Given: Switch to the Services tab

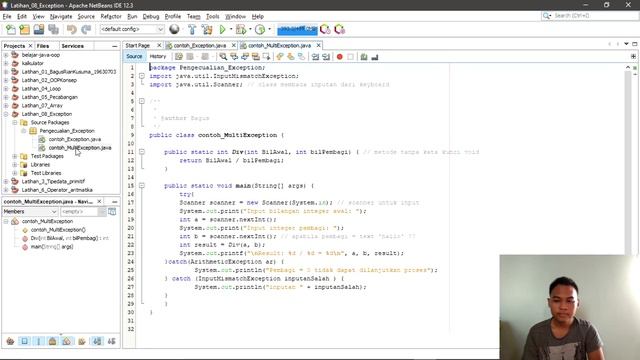Looking at the screenshot, I should [72, 46].
